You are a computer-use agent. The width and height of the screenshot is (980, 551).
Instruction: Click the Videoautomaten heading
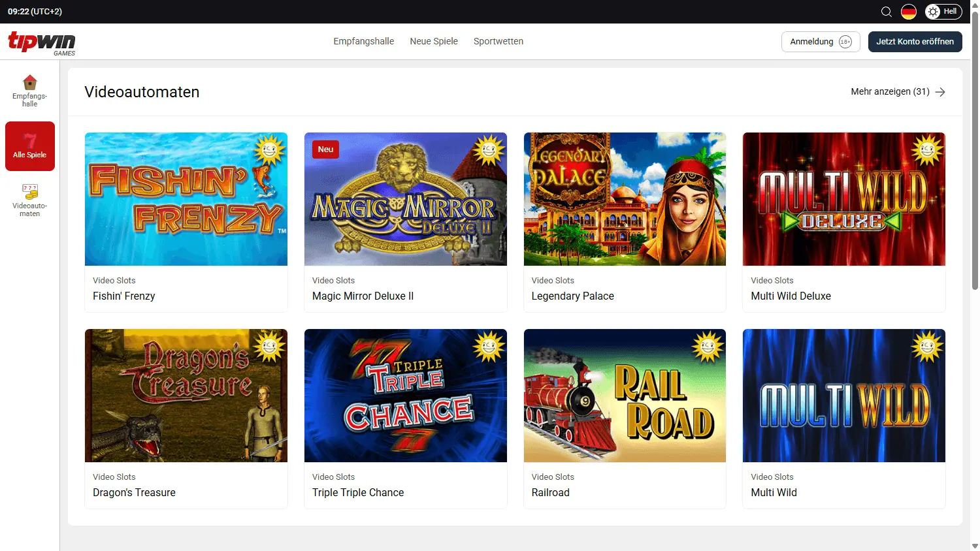[x=142, y=92]
